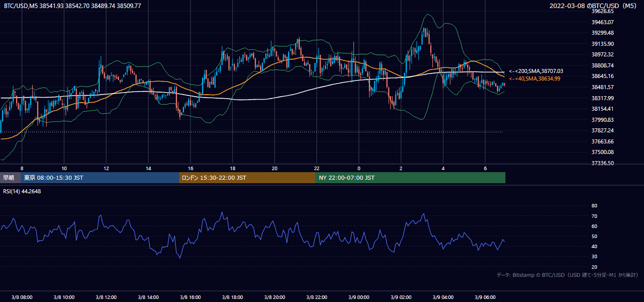Click the '3/8 12:00' date label
The height and width of the screenshot is (302, 644).
tap(106, 297)
